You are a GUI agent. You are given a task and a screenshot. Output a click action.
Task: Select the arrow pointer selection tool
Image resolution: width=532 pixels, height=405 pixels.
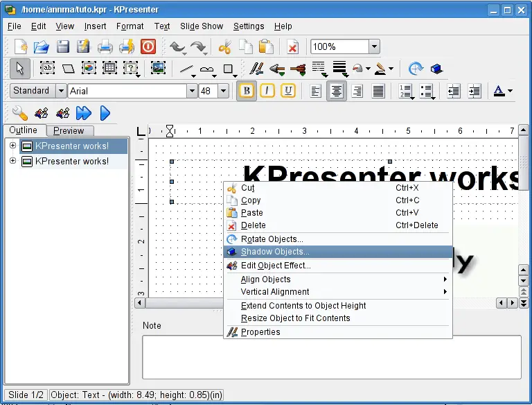pyautogui.click(x=20, y=69)
